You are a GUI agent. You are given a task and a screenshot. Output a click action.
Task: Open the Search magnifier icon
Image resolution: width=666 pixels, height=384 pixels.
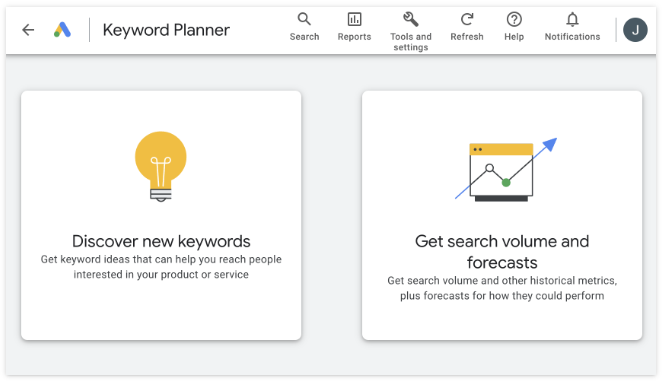coord(304,19)
